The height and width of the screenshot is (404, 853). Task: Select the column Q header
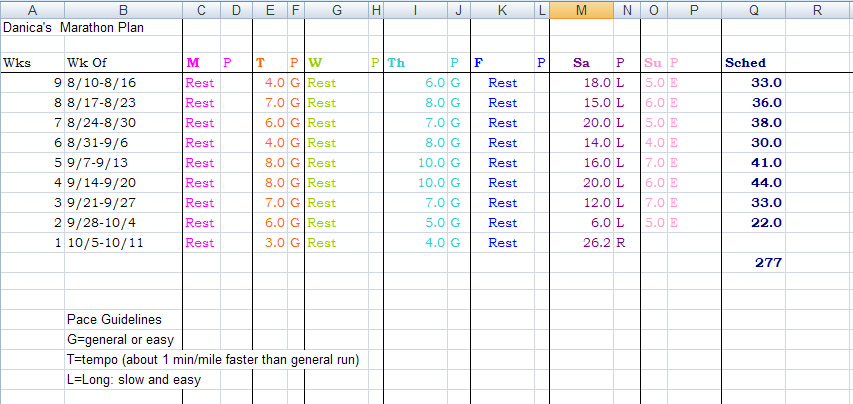[x=752, y=10]
